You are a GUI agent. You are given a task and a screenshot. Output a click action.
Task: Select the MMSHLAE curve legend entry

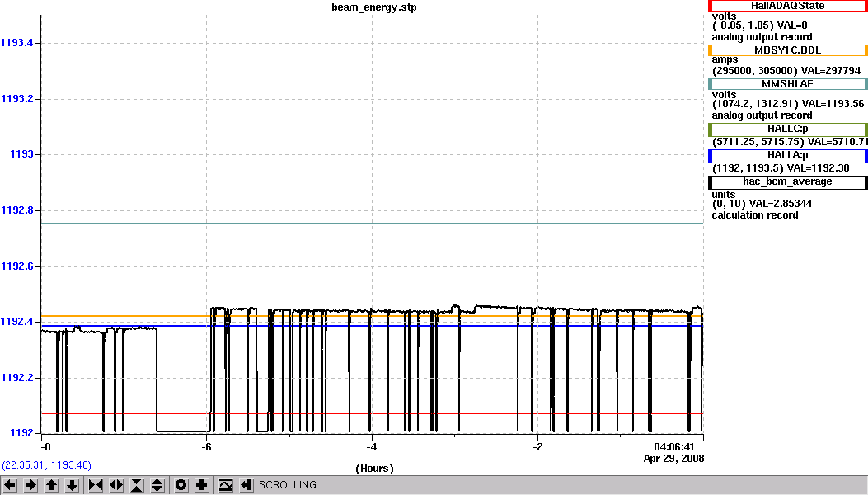pos(787,84)
